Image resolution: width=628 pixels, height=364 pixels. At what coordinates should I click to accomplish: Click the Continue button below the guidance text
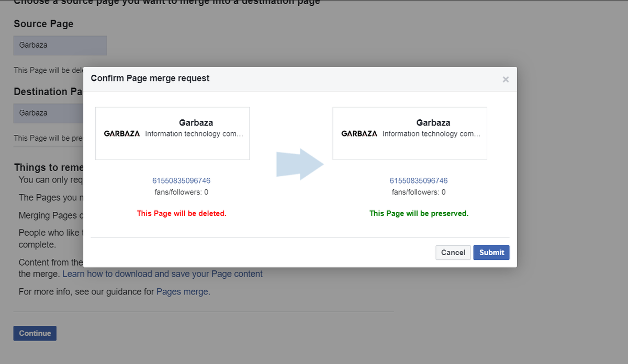(35, 334)
